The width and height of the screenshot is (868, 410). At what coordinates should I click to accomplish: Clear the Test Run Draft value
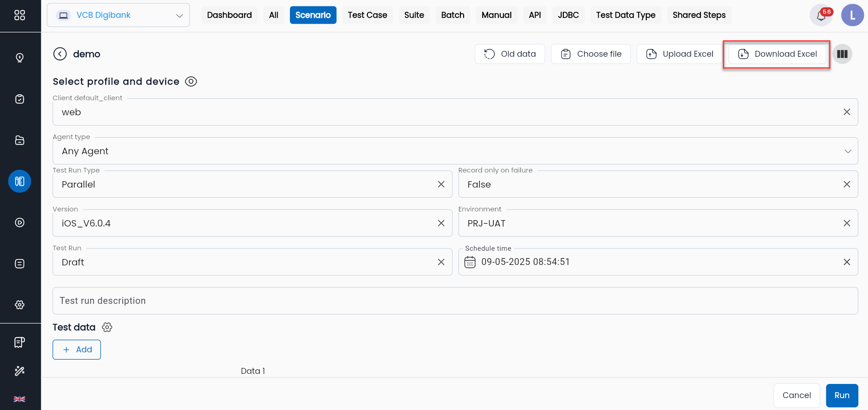click(441, 262)
